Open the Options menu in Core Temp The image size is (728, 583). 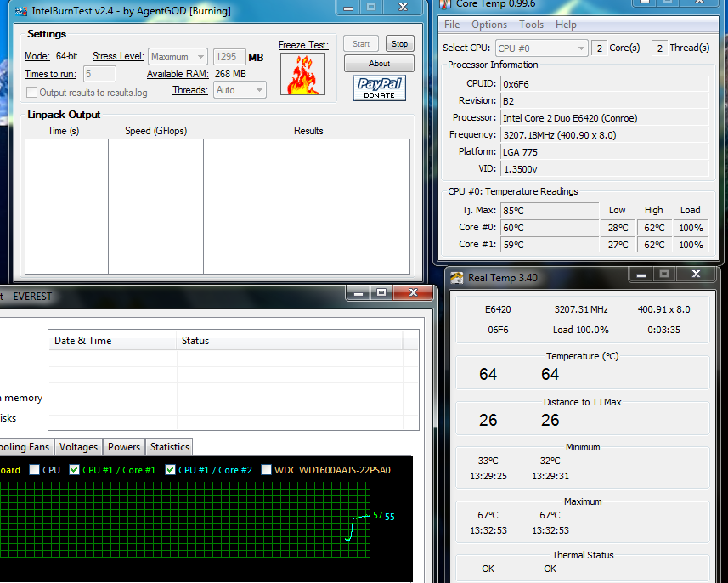[489, 25]
